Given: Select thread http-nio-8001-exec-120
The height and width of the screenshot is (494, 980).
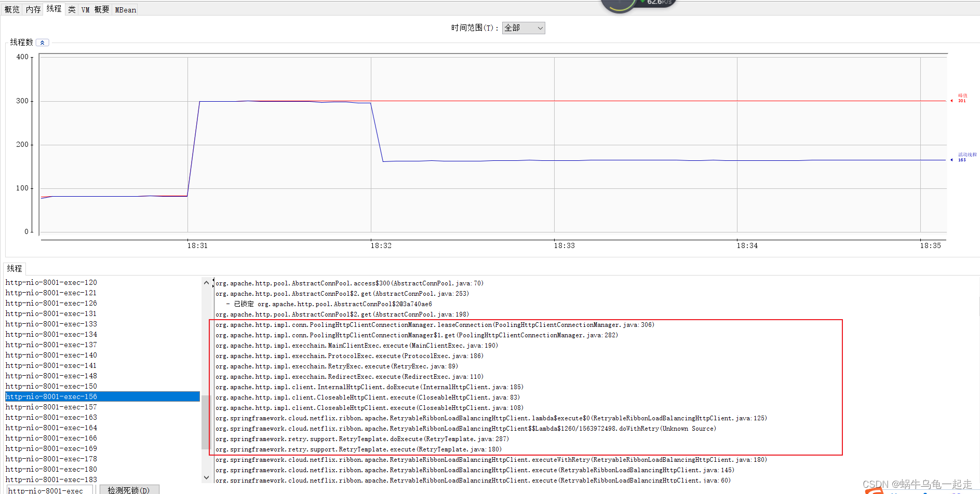Looking at the screenshot, I should (102, 282).
